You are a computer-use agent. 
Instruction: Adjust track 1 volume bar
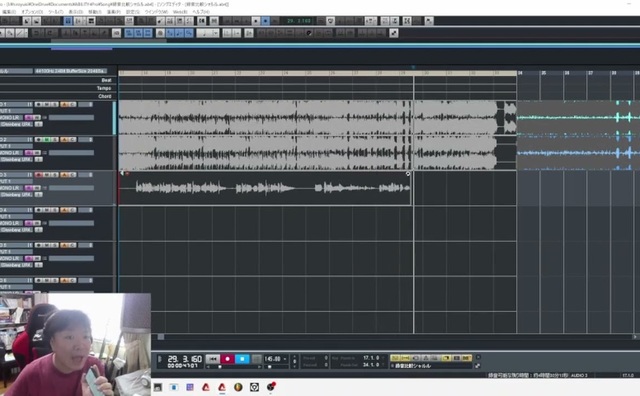coord(71,118)
